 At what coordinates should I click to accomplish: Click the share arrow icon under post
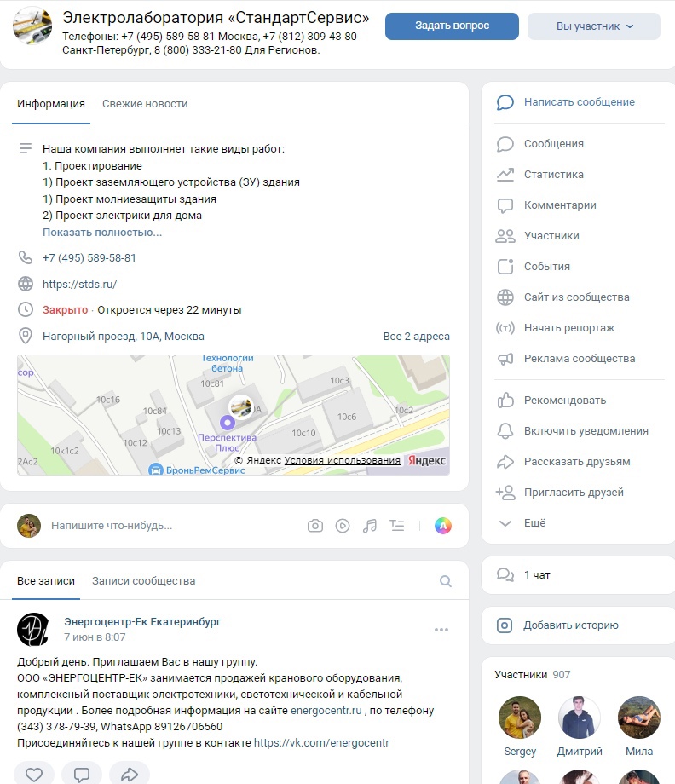pos(130,775)
